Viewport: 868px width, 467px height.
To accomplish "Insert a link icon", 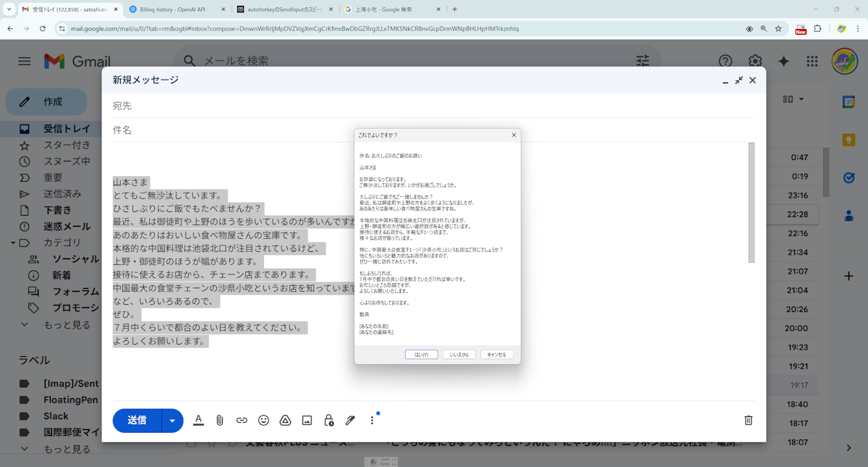I will click(x=242, y=421).
